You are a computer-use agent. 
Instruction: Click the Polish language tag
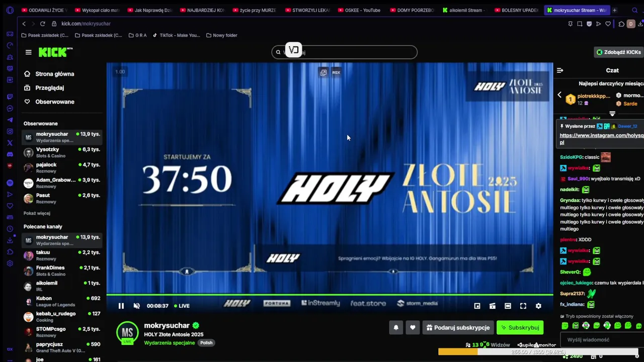pyautogui.click(x=206, y=343)
